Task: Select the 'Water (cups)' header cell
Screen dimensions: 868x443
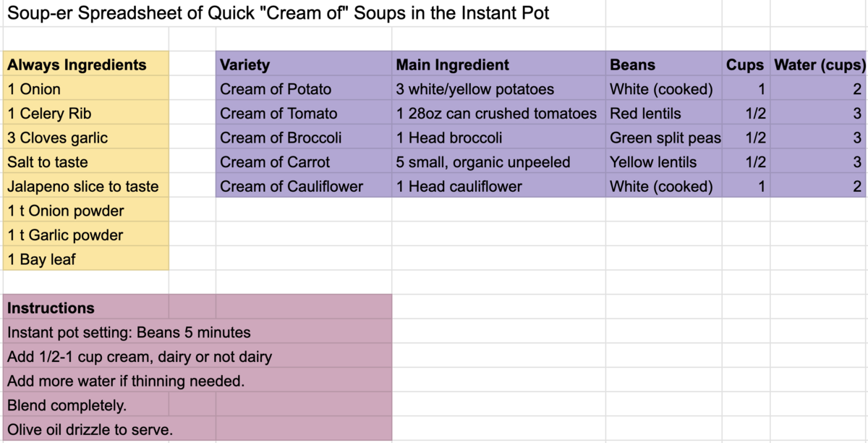Action: pyautogui.click(x=819, y=64)
